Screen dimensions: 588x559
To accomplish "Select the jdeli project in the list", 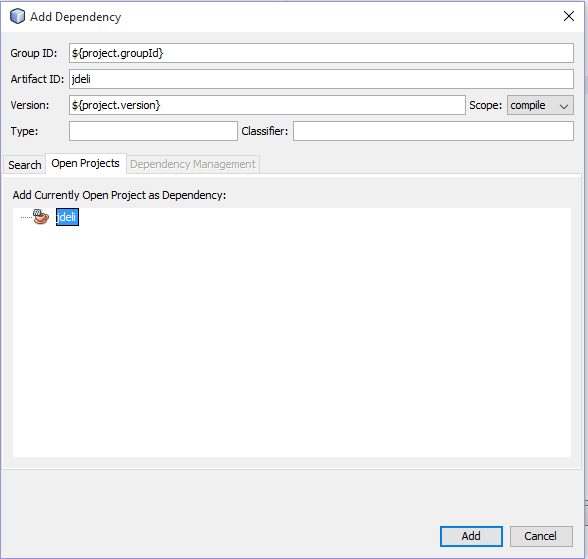I will tap(67, 217).
